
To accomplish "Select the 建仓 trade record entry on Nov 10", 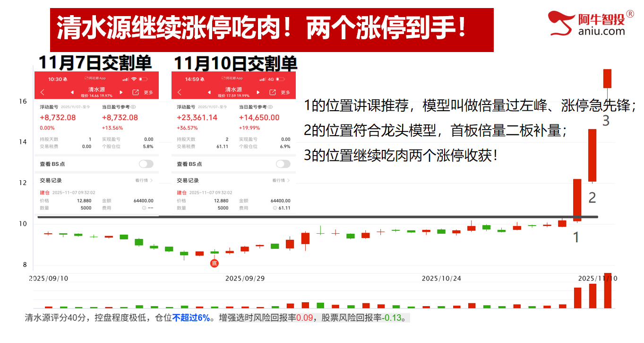I will [181, 193].
